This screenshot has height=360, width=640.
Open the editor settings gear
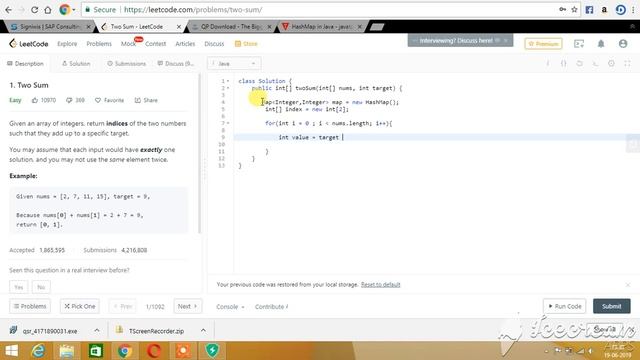click(x=611, y=63)
